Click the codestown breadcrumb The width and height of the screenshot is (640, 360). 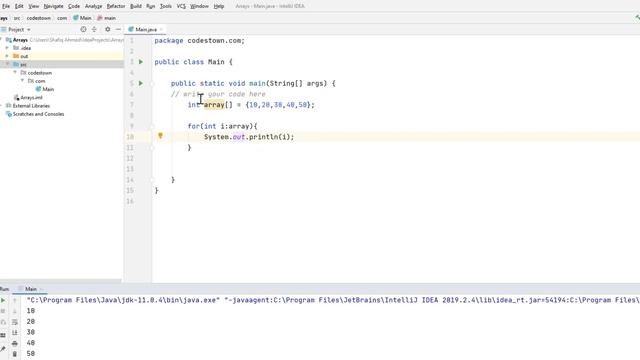click(39, 18)
